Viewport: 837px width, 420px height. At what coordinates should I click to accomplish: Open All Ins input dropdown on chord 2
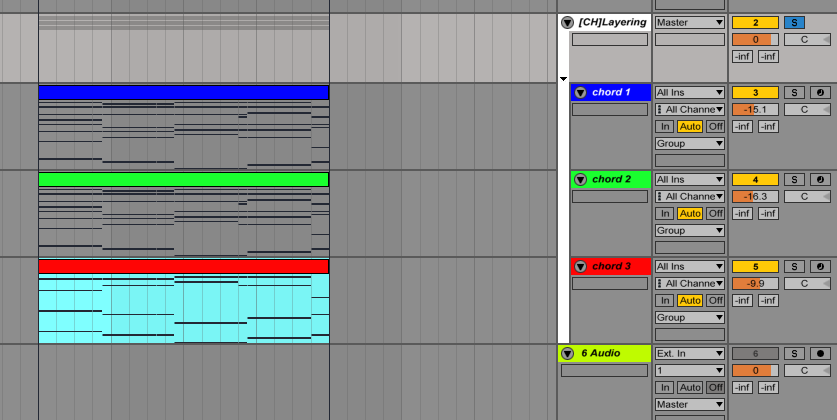690,179
